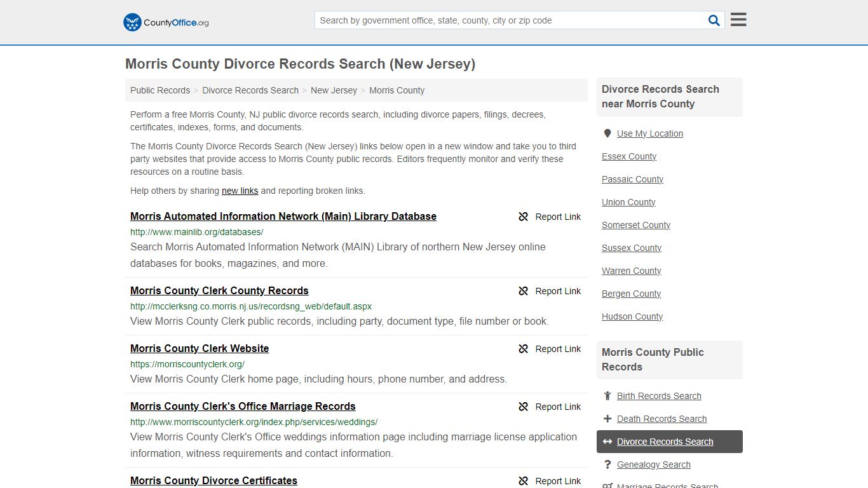Open Morris County Clerk County Records
Image resolution: width=868 pixels, height=488 pixels.
(219, 290)
